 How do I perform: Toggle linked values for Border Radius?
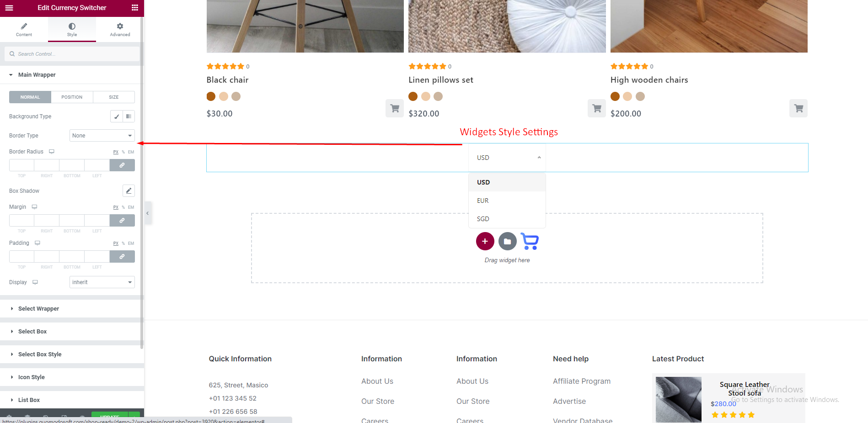click(x=122, y=165)
